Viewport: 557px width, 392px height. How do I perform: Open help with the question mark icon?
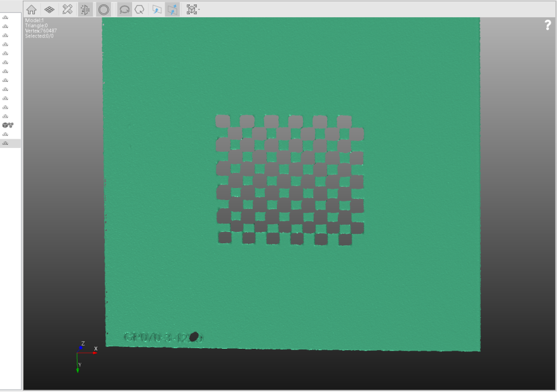coord(547,25)
